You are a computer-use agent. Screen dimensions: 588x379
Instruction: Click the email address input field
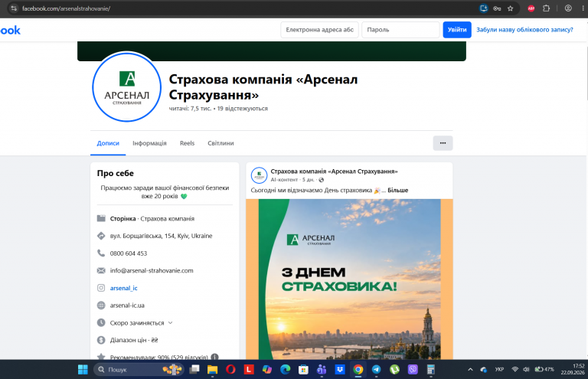319,30
